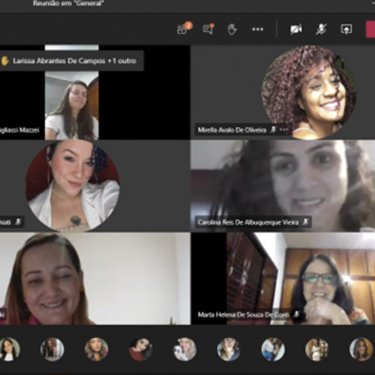Click muted mic icon next to Carolina's name
The height and width of the screenshot is (375, 375).
tap(306, 222)
